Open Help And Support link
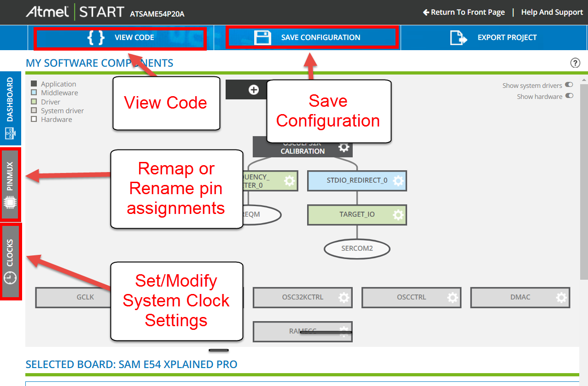This screenshot has width=588, height=386. (552, 12)
